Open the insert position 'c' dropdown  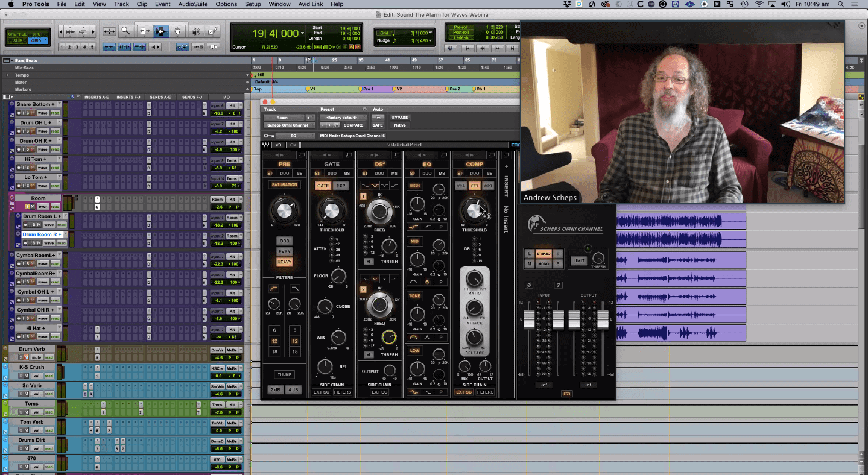[x=310, y=118]
